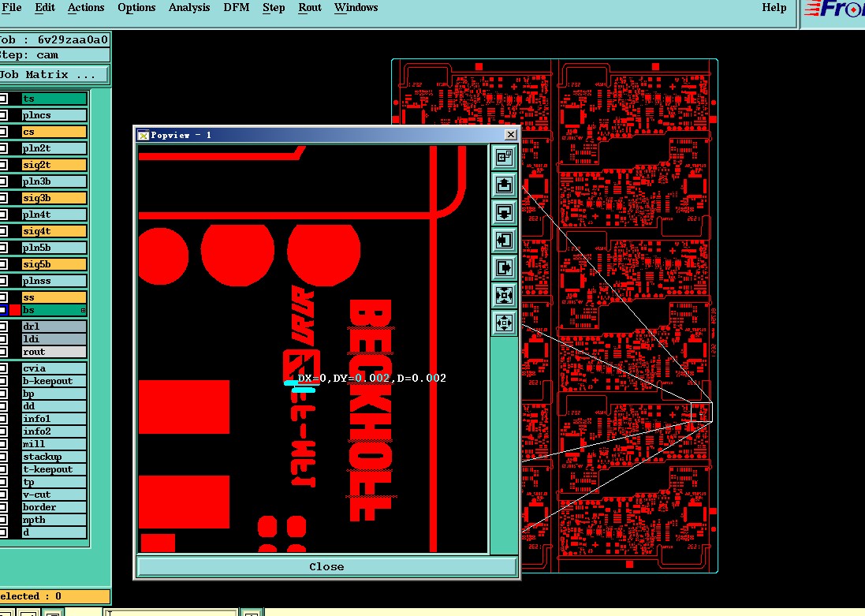Toggle the checkbox for the ss layer
865x616 pixels.
[3, 297]
